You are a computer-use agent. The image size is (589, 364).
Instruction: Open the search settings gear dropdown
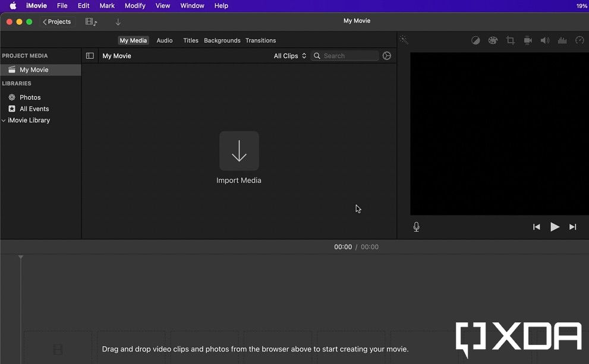[387, 55]
